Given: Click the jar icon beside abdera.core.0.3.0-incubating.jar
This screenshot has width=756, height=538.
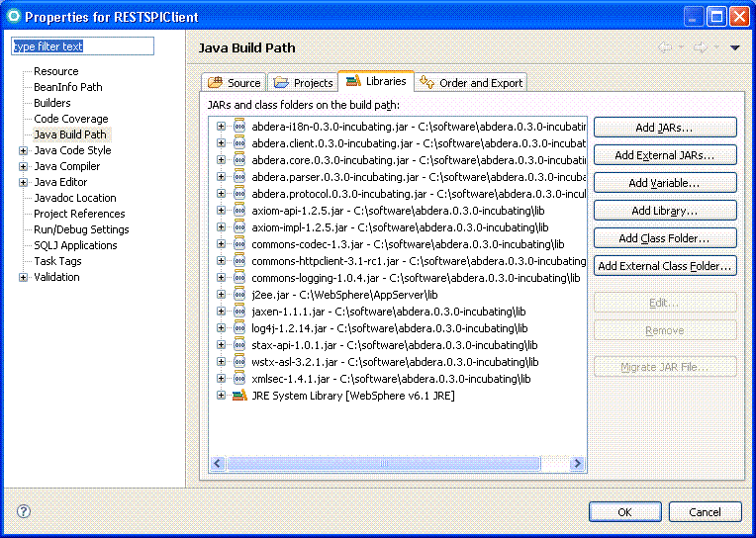Looking at the screenshot, I should click(239, 159).
